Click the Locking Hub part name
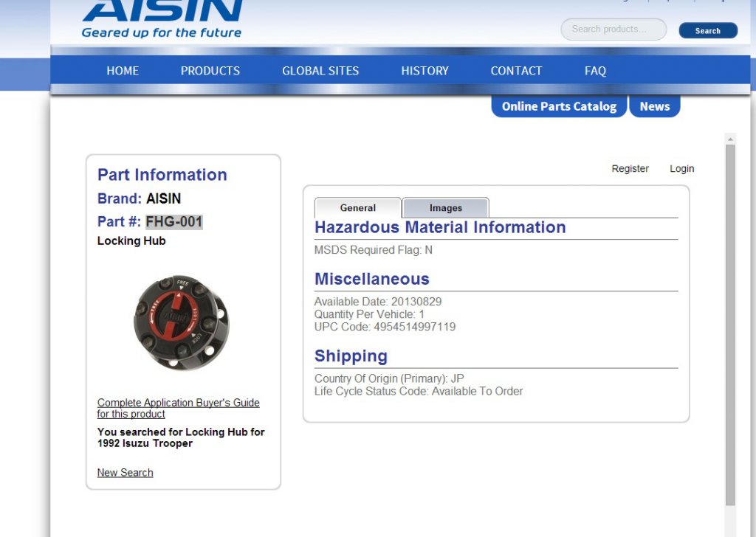756x537 pixels. tap(131, 240)
